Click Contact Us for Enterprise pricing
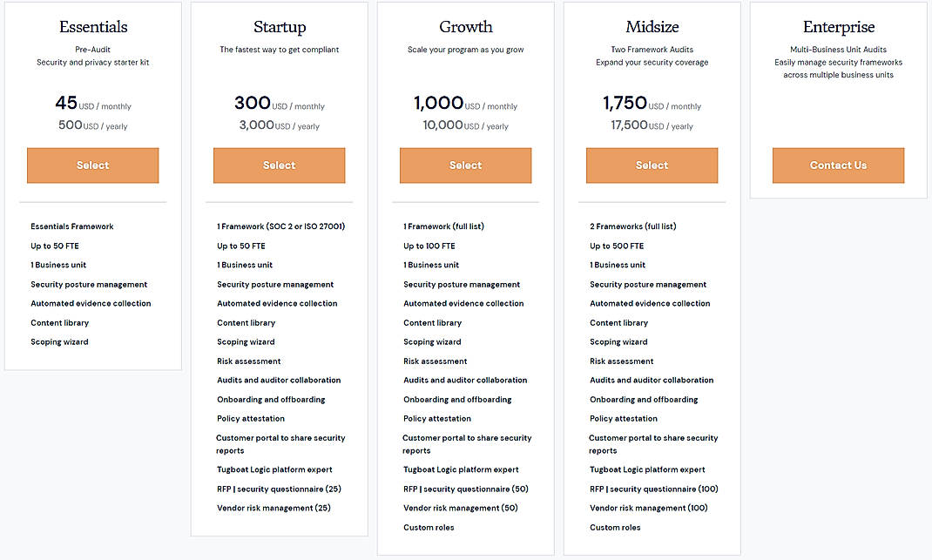The width and height of the screenshot is (932, 560). (x=838, y=165)
